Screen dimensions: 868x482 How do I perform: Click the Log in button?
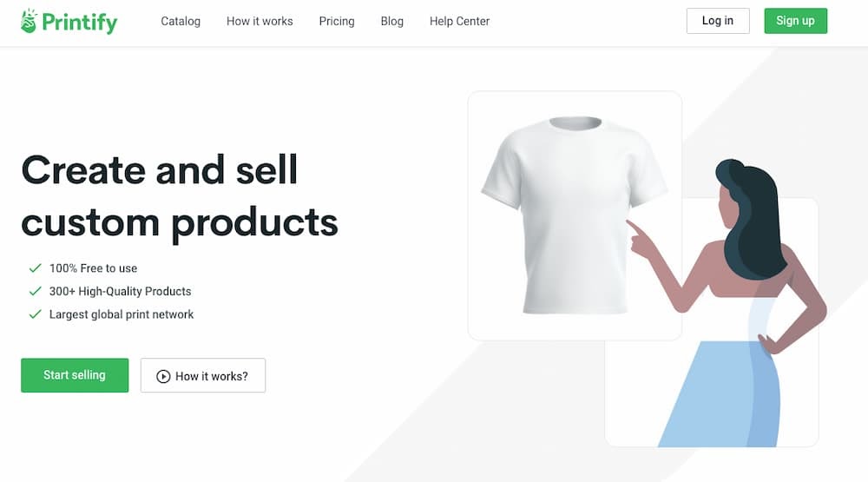point(718,21)
